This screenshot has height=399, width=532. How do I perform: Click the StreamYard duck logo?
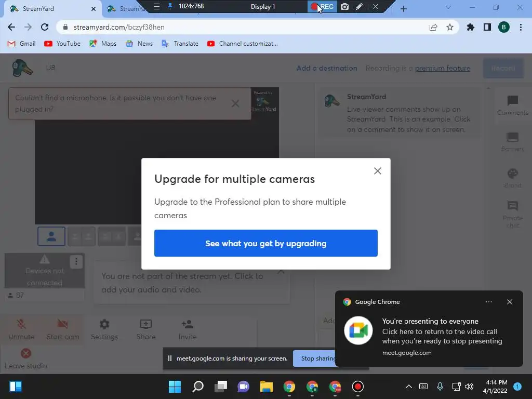[22, 68]
